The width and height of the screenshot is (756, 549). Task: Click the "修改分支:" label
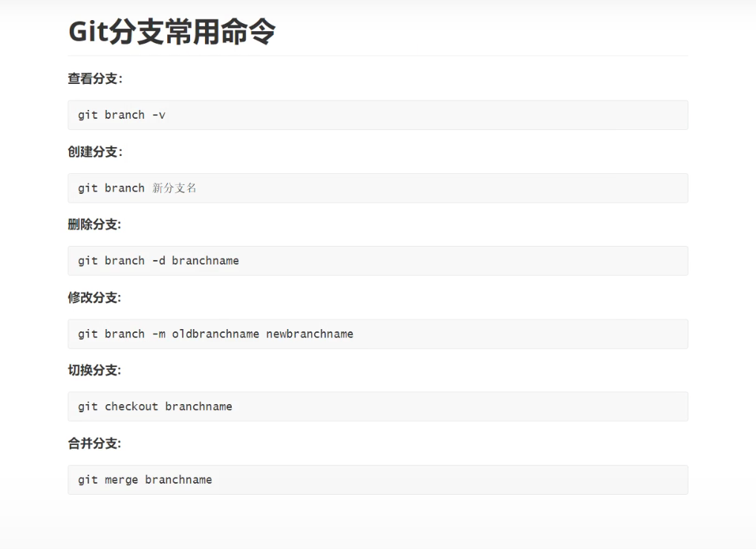(x=94, y=298)
